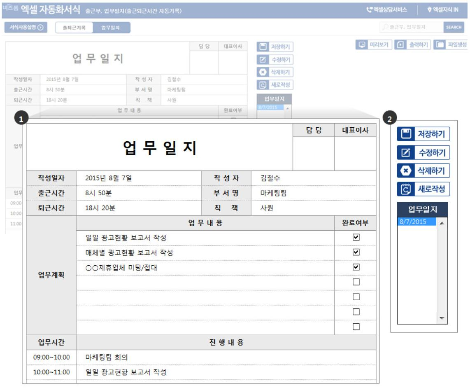The image size is (470, 388).
Task: Click the enlarged 새로작성 new document icon
Action: [x=406, y=189]
